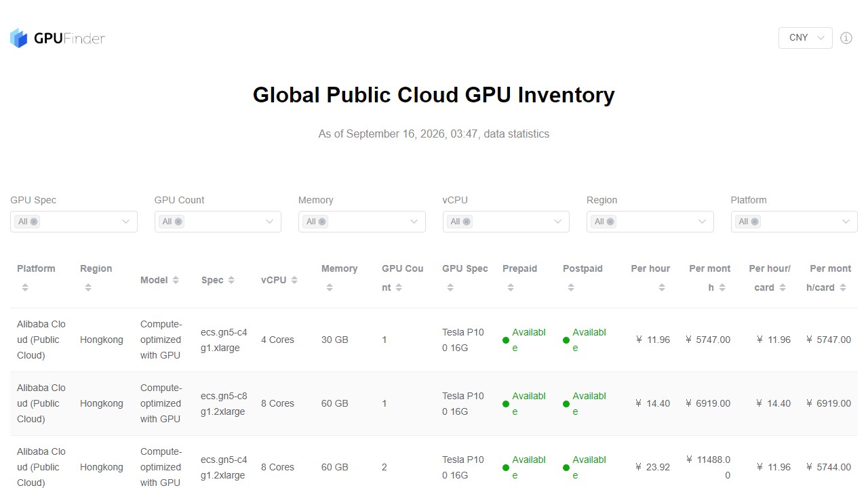Viewport: 868px width, 488px height.
Task: Click the page title Global Public Cloud GPU Inventory
Action: pos(434,95)
